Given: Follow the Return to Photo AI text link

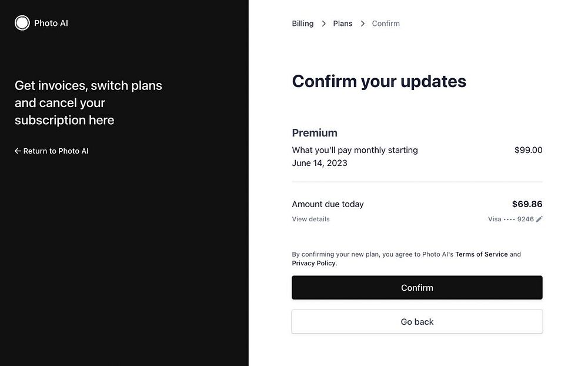Looking at the screenshot, I should point(56,151).
